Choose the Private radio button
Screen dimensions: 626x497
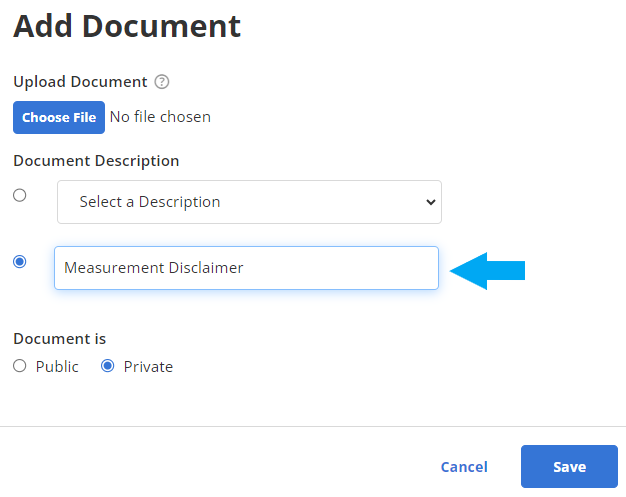(107, 366)
